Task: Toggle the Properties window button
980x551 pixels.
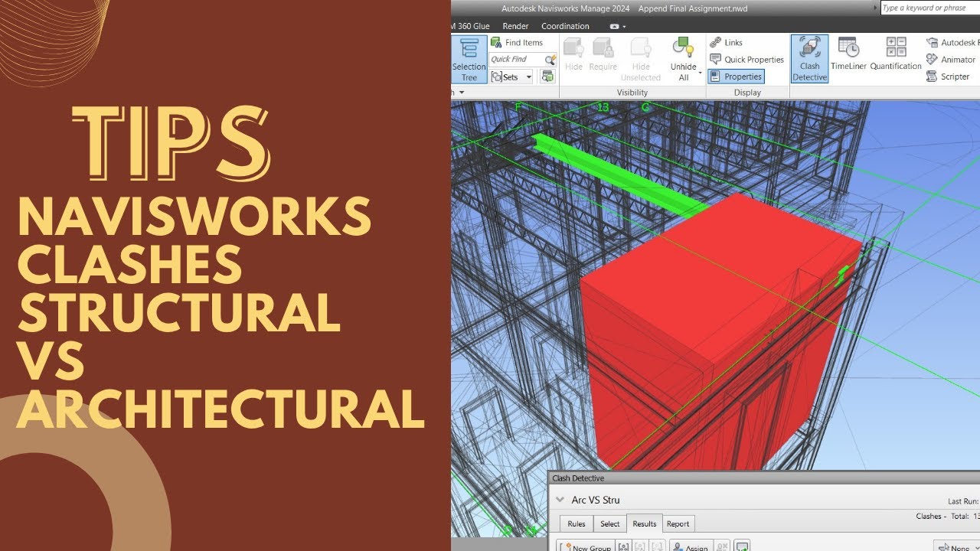Action: pyautogui.click(x=736, y=77)
